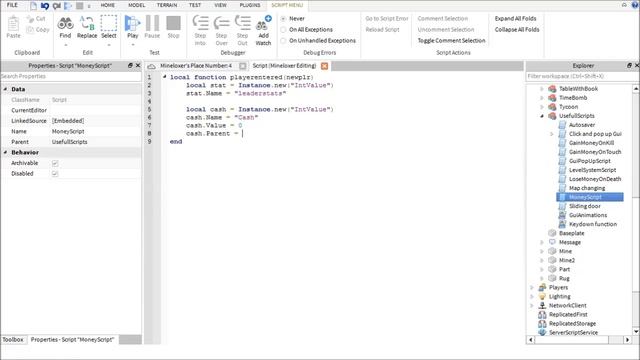Switch to the HOME ribbon tab

pos(108,5)
